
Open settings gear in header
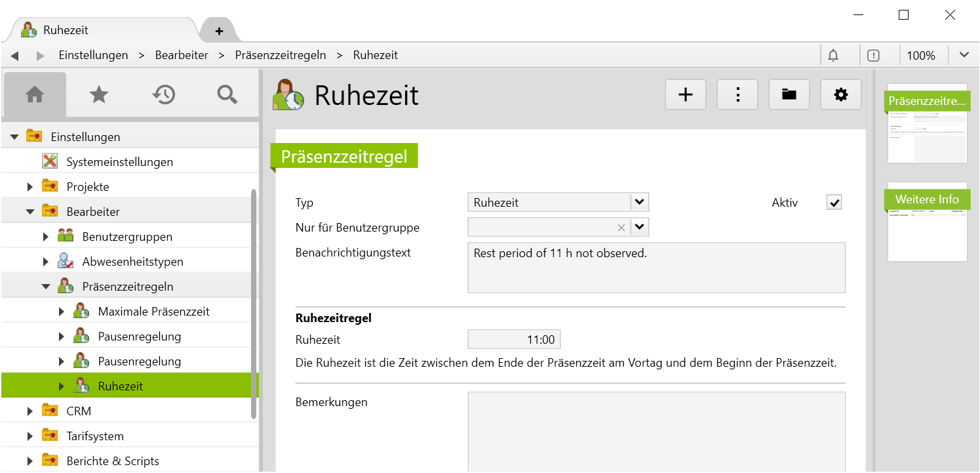click(x=840, y=95)
